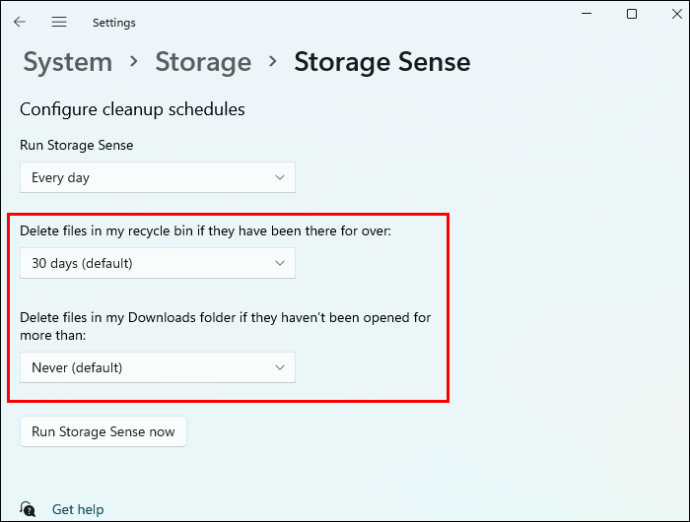Image resolution: width=690 pixels, height=522 pixels.
Task: Go to System in the breadcrumb
Action: tap(68, 62)
